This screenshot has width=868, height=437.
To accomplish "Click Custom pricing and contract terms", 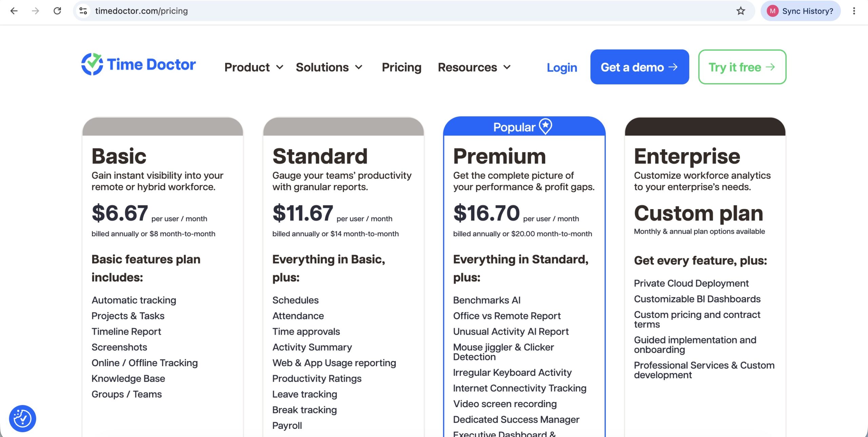I will tap(697, 319).
